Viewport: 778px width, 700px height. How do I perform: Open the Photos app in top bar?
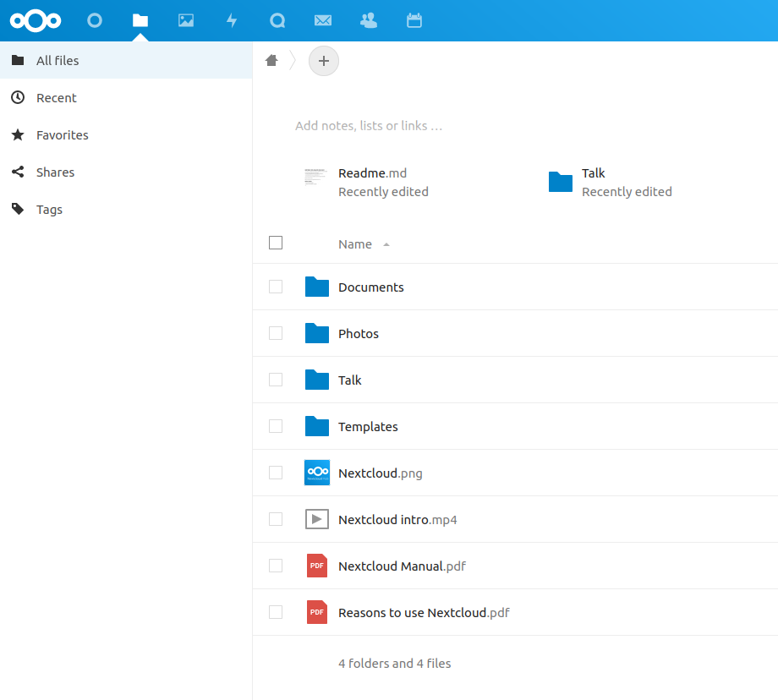[x=186, y=20]
